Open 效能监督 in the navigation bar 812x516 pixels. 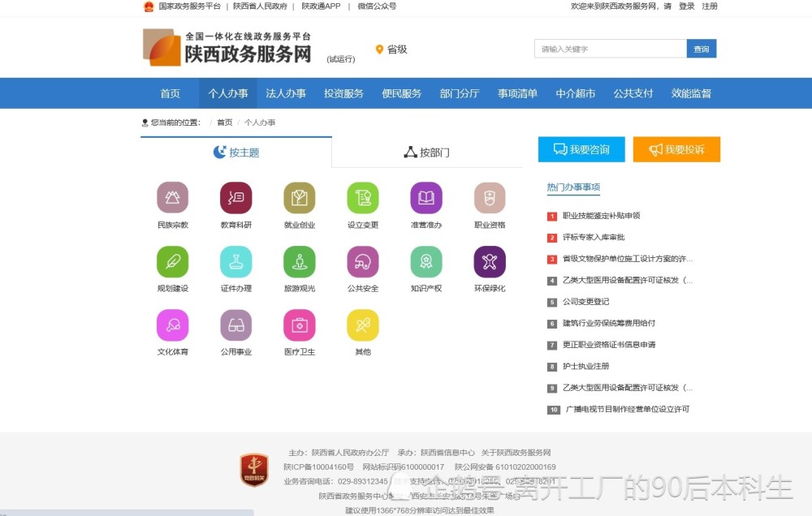click(x=691, y=93)
